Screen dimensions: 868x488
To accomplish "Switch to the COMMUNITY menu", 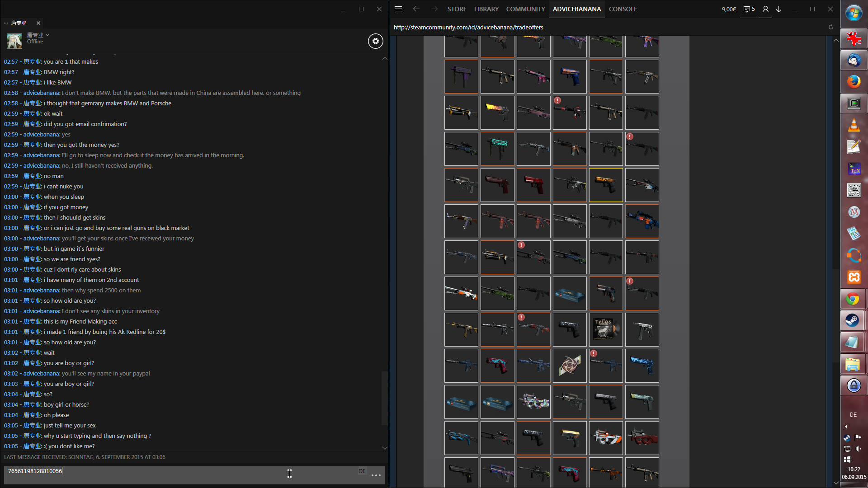I will click(525, 9).
